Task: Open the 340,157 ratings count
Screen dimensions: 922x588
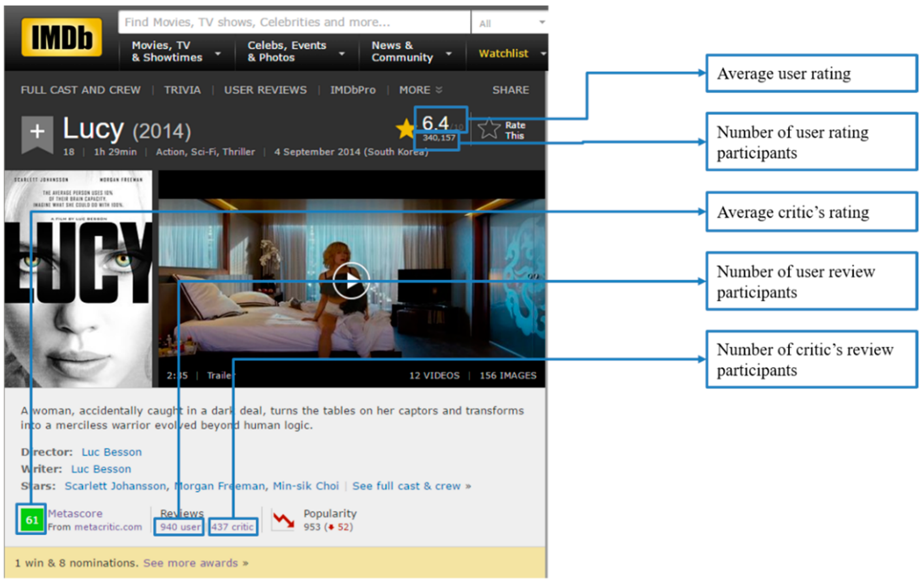Action: pyautogui.click(x=439, y=138)
